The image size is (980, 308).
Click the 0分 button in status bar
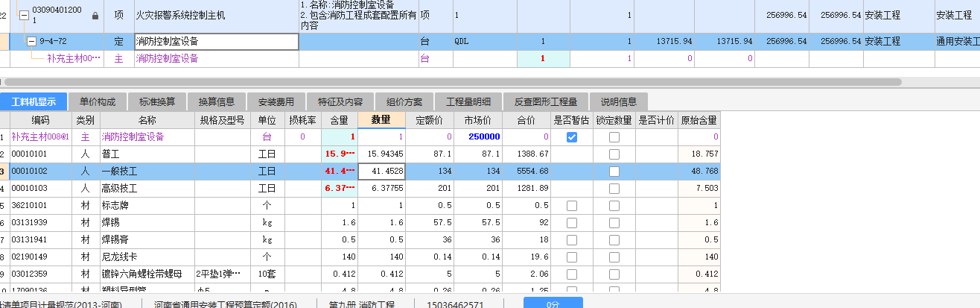[553, 304]
